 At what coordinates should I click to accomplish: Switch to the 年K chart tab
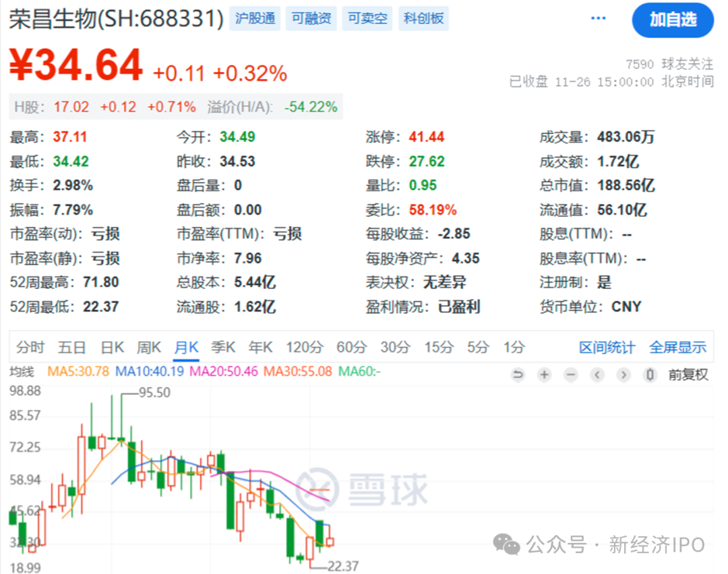[x=260, y=347]
